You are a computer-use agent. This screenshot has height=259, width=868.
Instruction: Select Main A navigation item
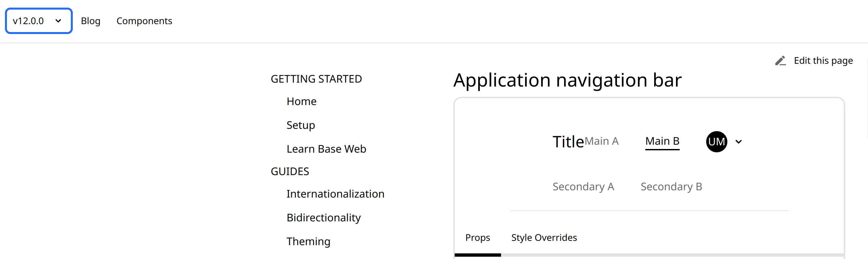[x=602, y=141]
